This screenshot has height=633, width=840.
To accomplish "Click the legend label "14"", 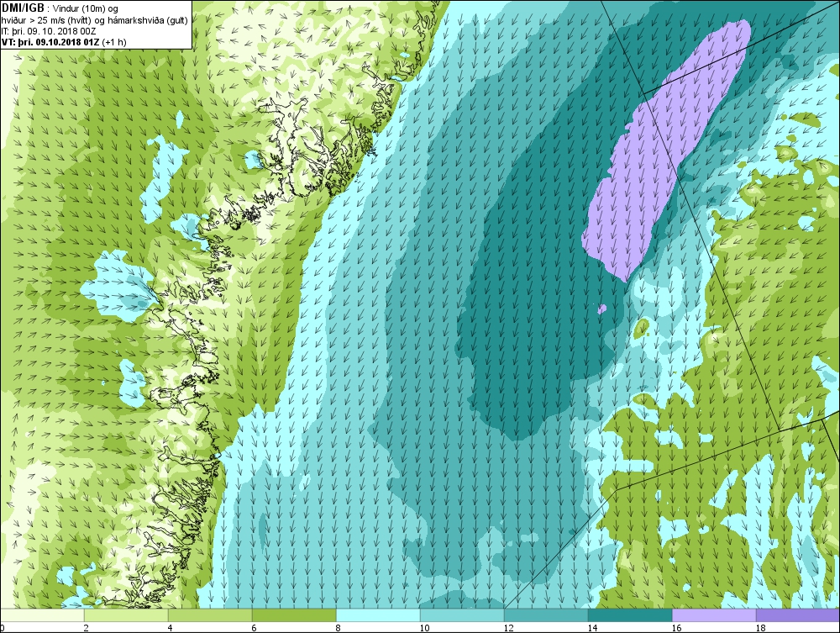I will [x=592, y=628].
